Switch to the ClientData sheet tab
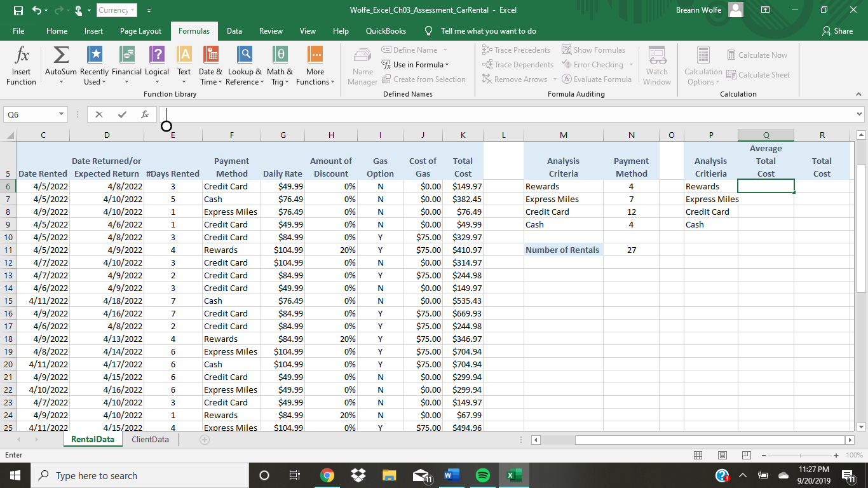Image resolution: width=868 pixels, height=488 pixels. (x=150, y=439)
